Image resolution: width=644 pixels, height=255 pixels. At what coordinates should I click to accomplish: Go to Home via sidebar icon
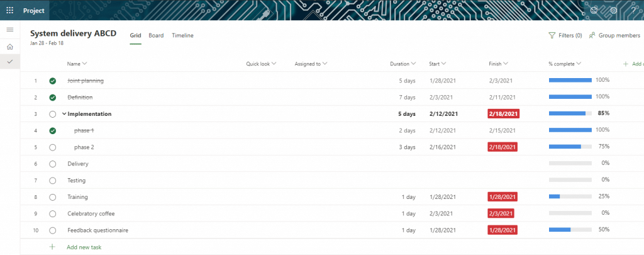pyautogui.click(x=9, y=47)
